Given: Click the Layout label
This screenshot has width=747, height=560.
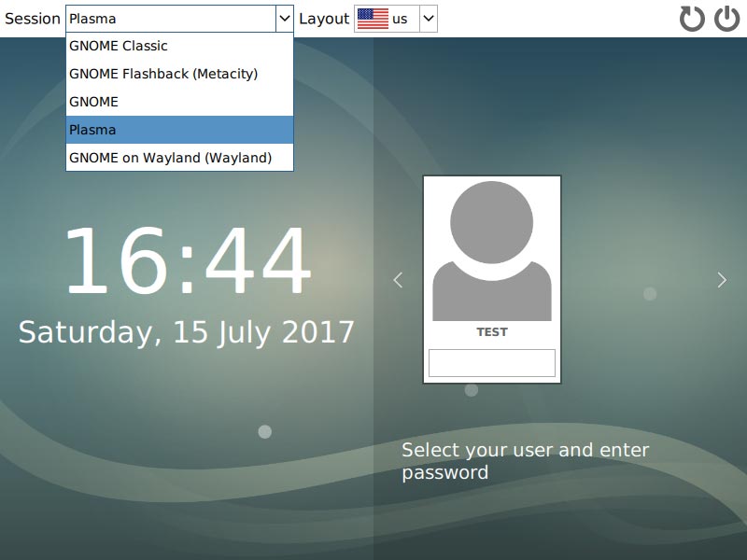Looking at the screenshot, I should pos(324,19).
